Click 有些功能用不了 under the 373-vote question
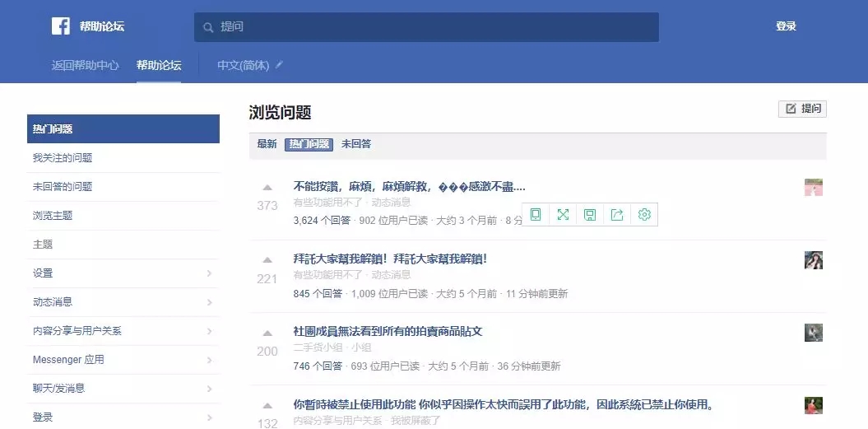 click(328, 203)
